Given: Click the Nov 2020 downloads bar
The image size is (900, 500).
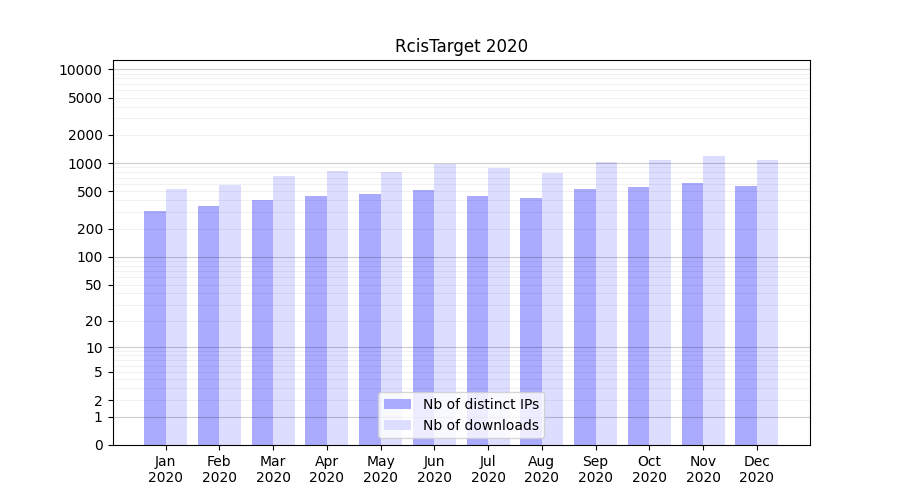Looking at the screenshot, I should tap(714, 300).
